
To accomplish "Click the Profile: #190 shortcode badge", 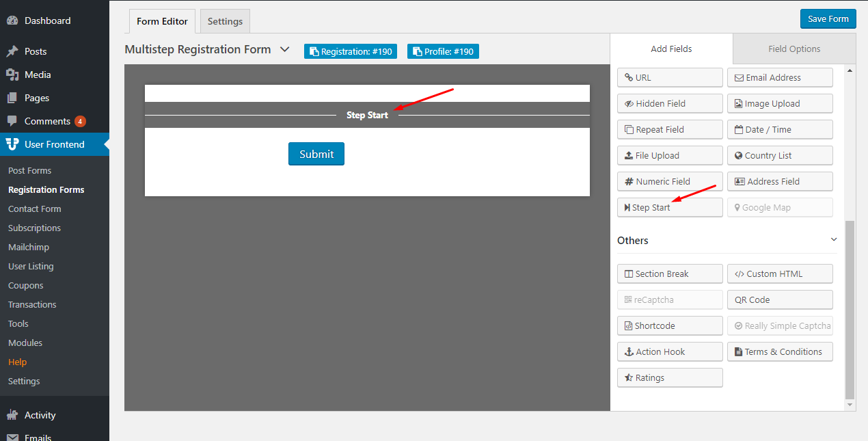I will pyautogui.click(x=443, y=51).
